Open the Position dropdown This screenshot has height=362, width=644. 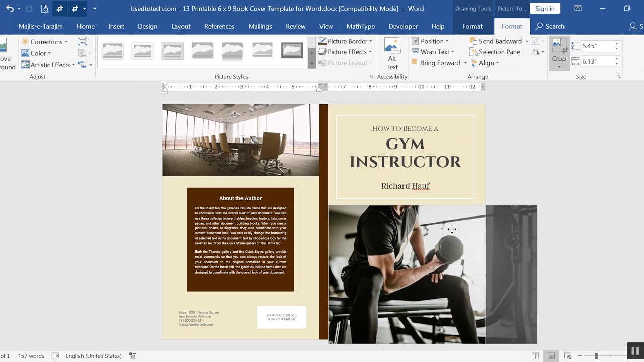[430, 41]
